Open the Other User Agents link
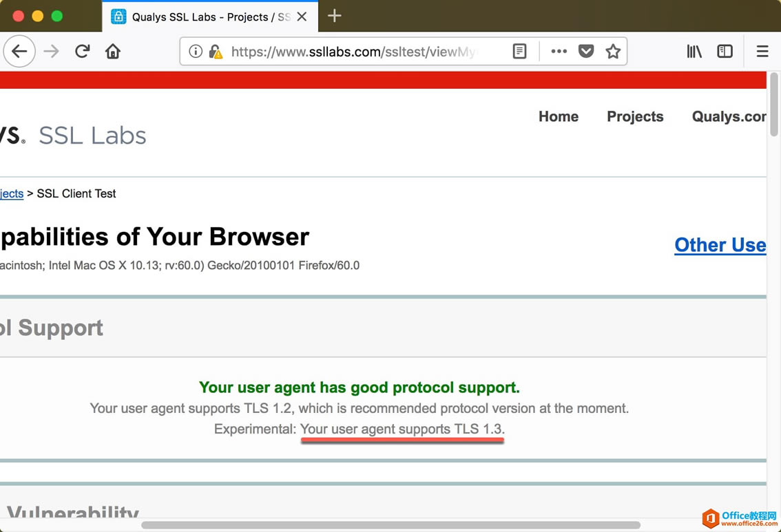The image size is (781, 532). point(720,245)
